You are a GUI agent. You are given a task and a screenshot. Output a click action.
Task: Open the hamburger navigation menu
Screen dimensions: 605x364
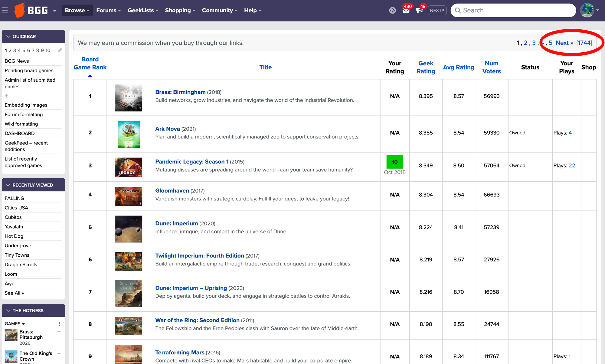[x=5, y=10]
